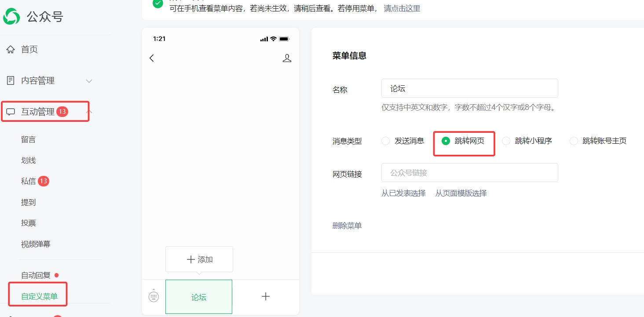This screenshot has height=317, width=644.
Task: Click the contact person icon in phone preview
Action: click(287, 58)
